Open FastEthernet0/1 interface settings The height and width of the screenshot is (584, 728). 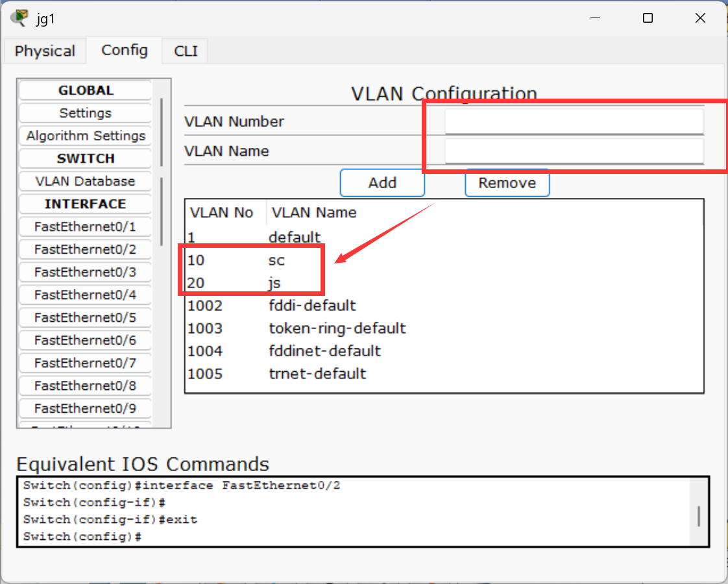point(86,226)
